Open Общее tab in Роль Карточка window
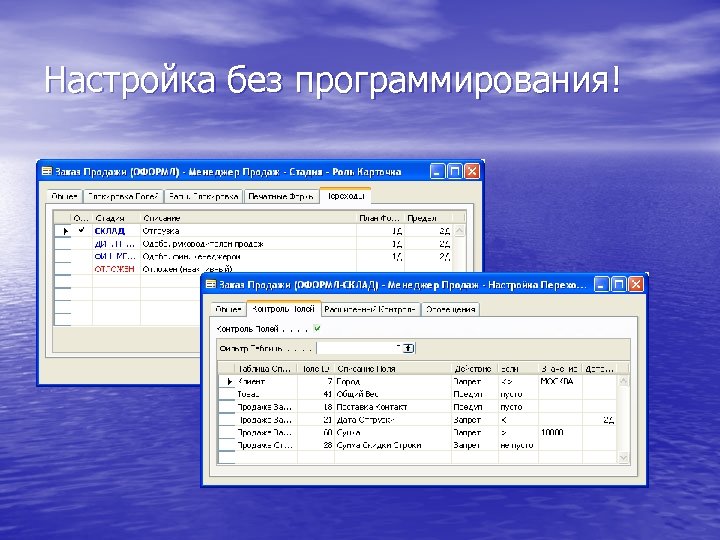Viewport: 720px width, 540px height. click(64, 197)
